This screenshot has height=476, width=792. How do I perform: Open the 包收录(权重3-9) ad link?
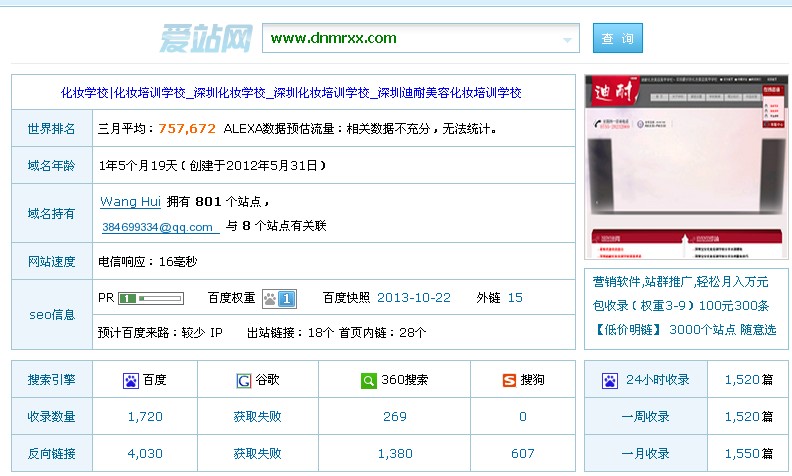[680, 306]
